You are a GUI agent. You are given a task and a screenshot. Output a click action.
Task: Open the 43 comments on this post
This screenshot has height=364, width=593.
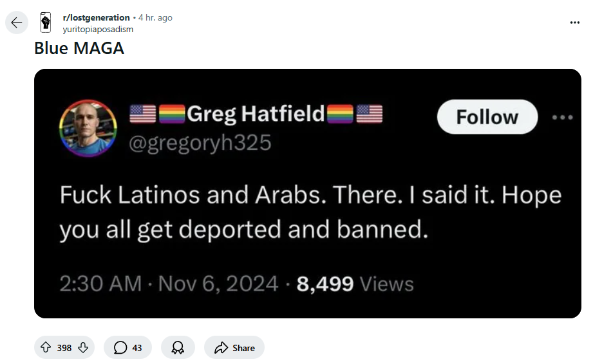pos(127,347)
